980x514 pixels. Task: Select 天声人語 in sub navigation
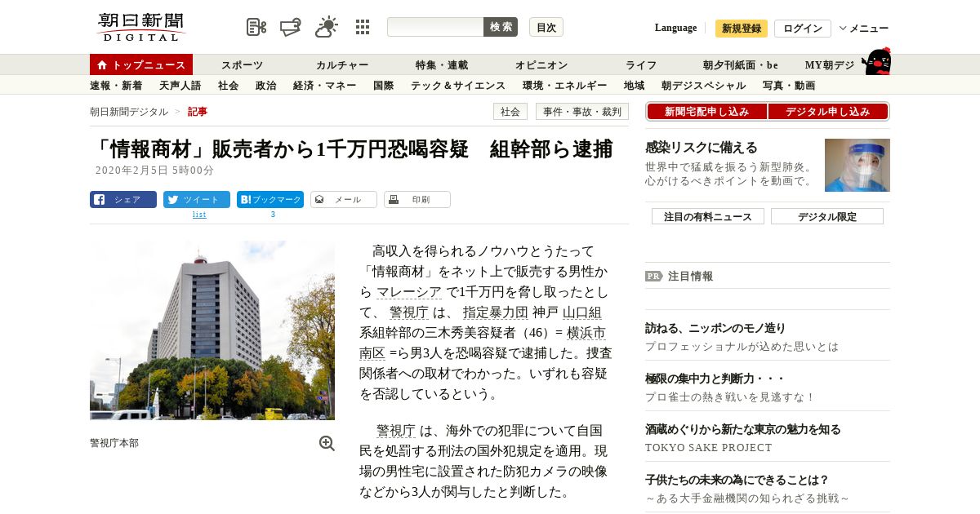coord(180,85)
